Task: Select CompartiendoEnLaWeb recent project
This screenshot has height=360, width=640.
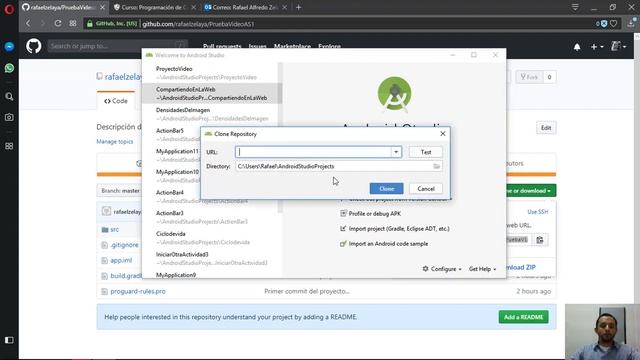Action: pos(210,93)
